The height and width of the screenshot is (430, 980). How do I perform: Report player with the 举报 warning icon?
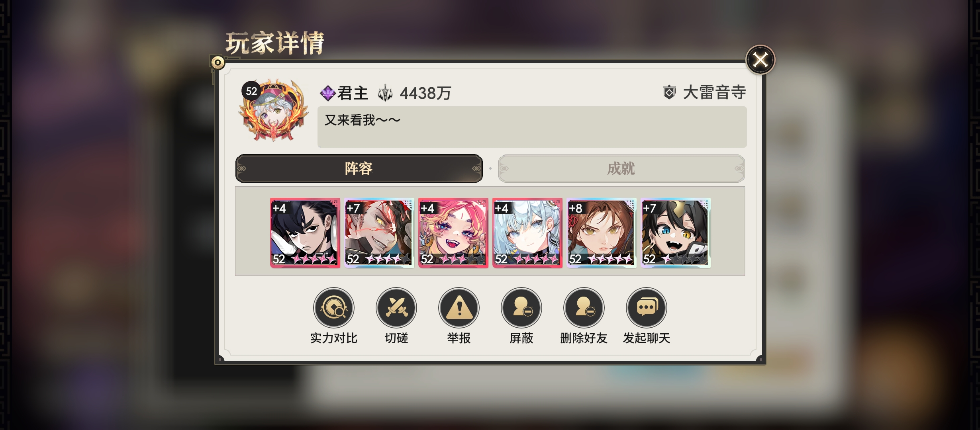click(459, 308)
